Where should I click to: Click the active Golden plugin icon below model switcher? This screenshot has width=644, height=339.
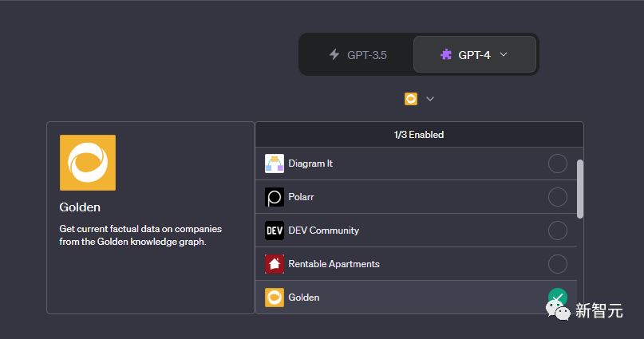(411, 99)
